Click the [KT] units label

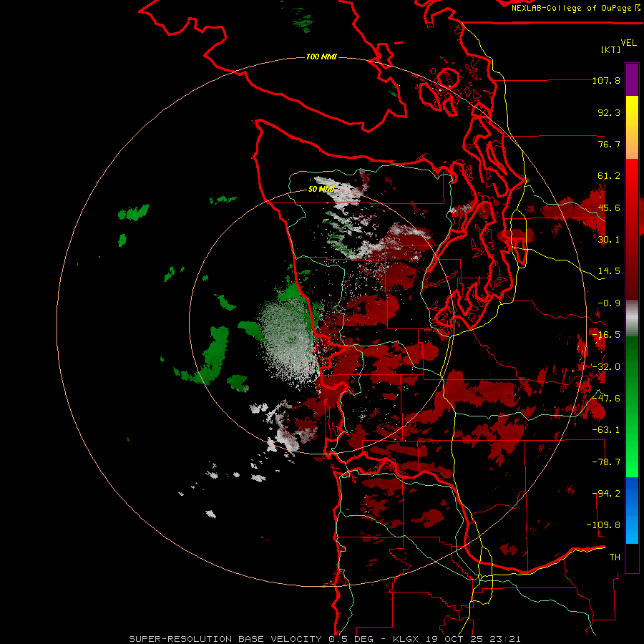(611, 49)
